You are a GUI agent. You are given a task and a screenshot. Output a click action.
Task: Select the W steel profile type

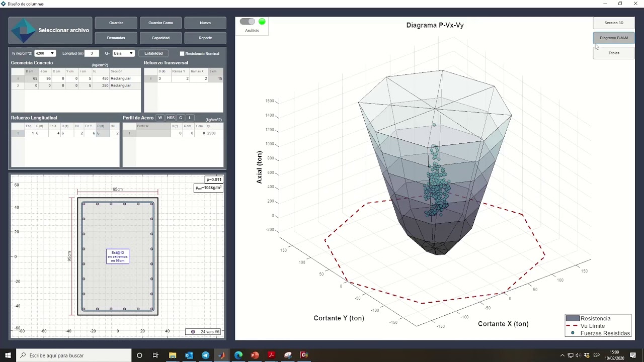coord(160,118)
